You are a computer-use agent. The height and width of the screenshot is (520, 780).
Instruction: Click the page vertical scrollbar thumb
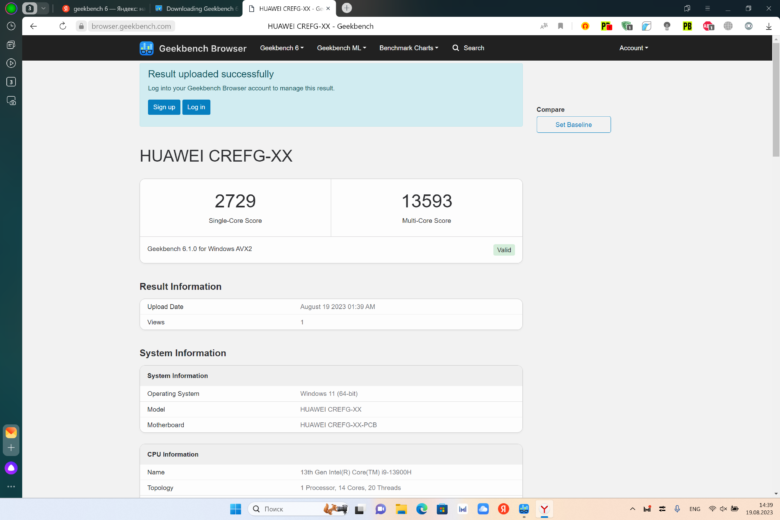click(x=776, y=100)
